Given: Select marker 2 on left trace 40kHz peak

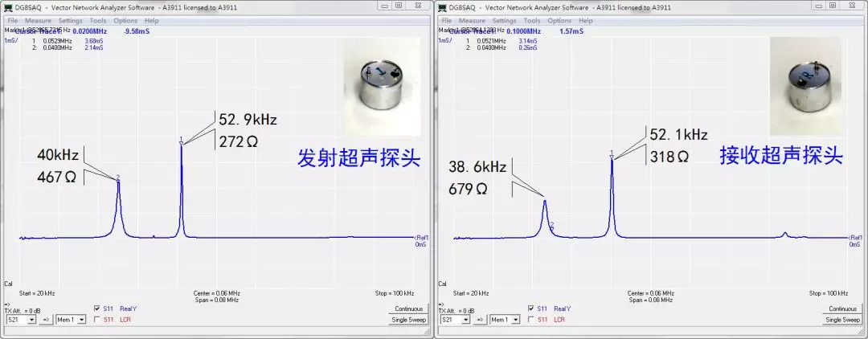Looking at the screenshot, I should 118,178.
